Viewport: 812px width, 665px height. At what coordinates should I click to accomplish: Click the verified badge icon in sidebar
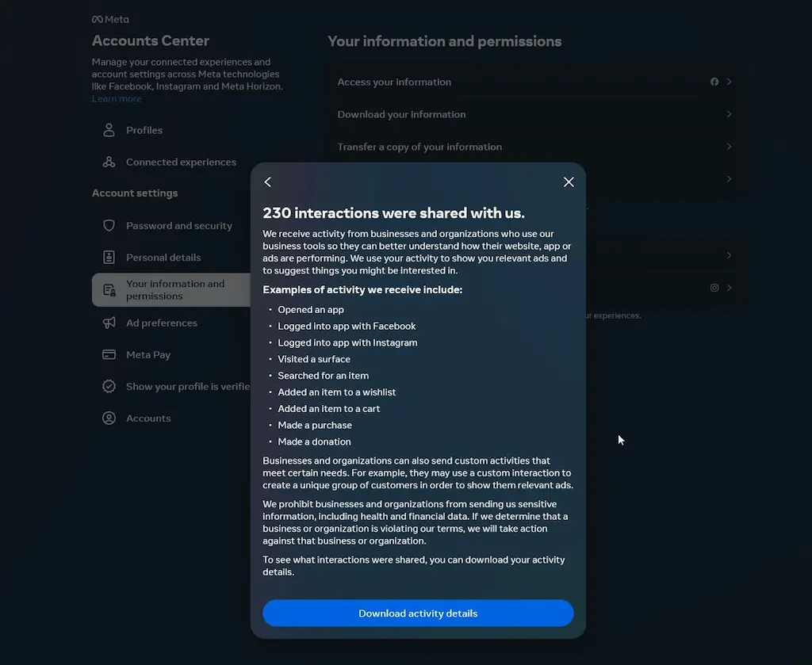click(109, 387)
